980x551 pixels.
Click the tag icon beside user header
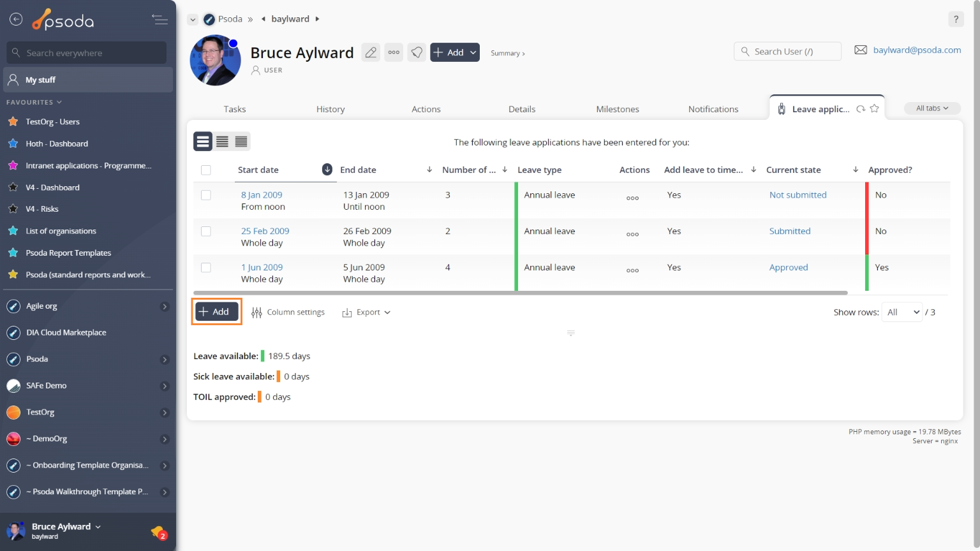417,52
